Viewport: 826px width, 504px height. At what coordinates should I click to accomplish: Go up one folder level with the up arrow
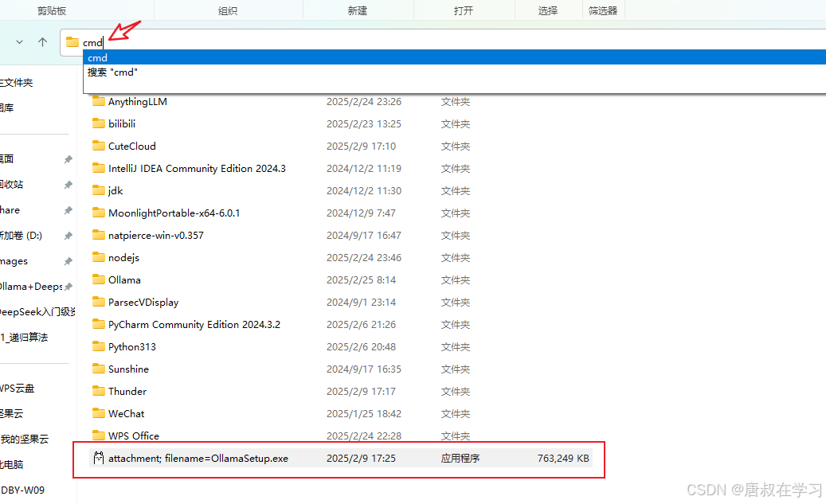pyautogui.click(x=43, y=42)
